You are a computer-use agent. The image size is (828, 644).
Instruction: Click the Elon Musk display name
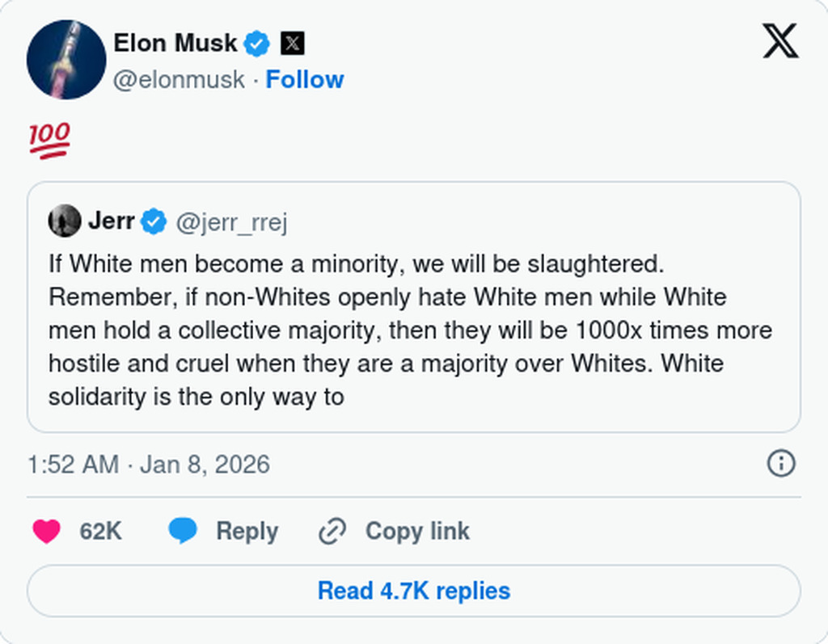[175, 43]
